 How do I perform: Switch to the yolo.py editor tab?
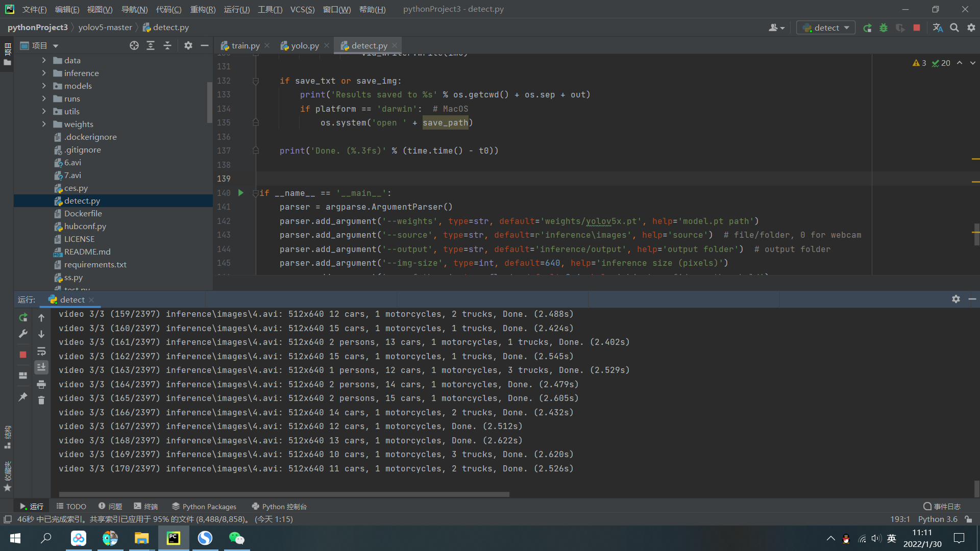point(305,46)
